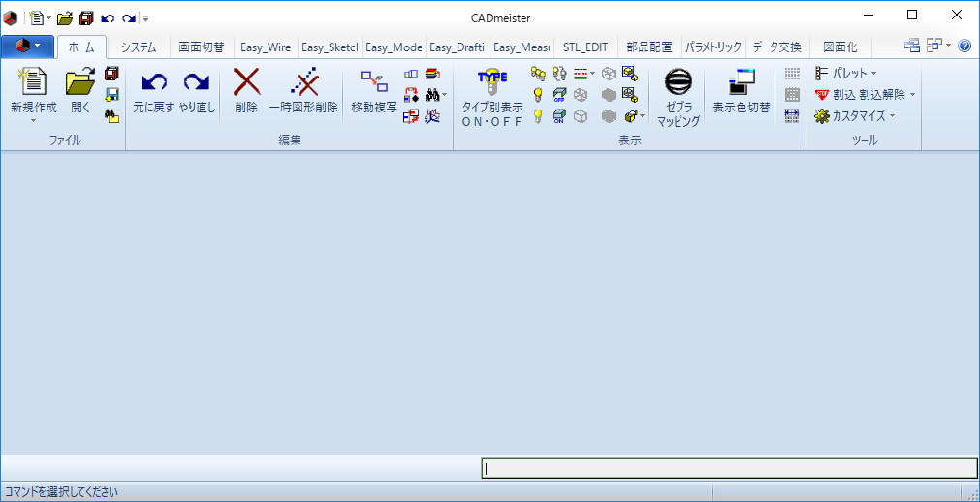980x502 pixels.
Task: Click the dotted grid icon atop grid column
Action: [792, 74]
